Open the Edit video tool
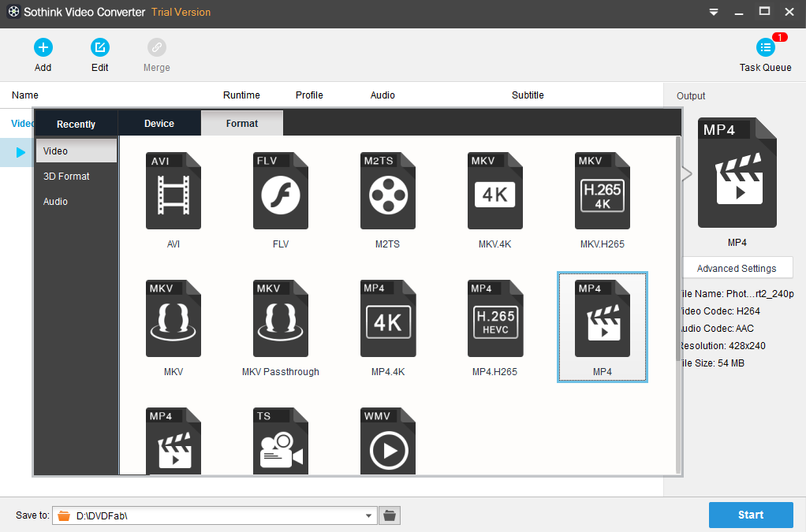The width and height of the screenshot is (806, 532). (99, 47)
